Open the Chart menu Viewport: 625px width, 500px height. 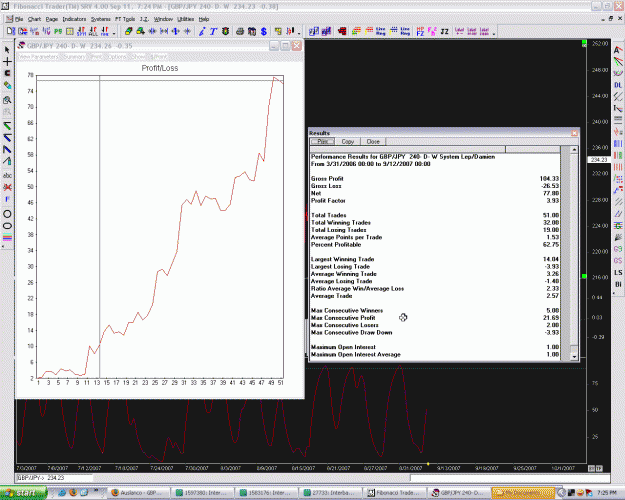[x=34, y=19]
